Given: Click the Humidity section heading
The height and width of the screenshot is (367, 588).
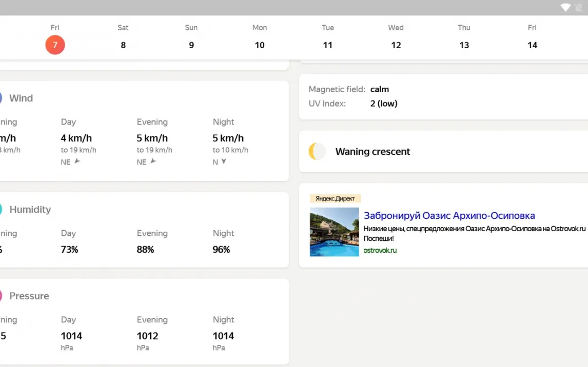Looking at the screenshot, I should point(30,209).
